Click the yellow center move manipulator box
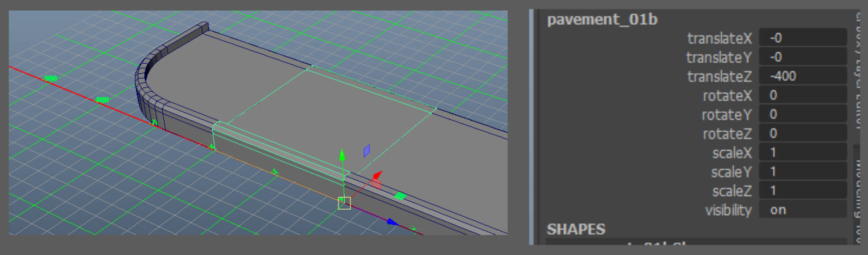 click(x=344, y=203)
